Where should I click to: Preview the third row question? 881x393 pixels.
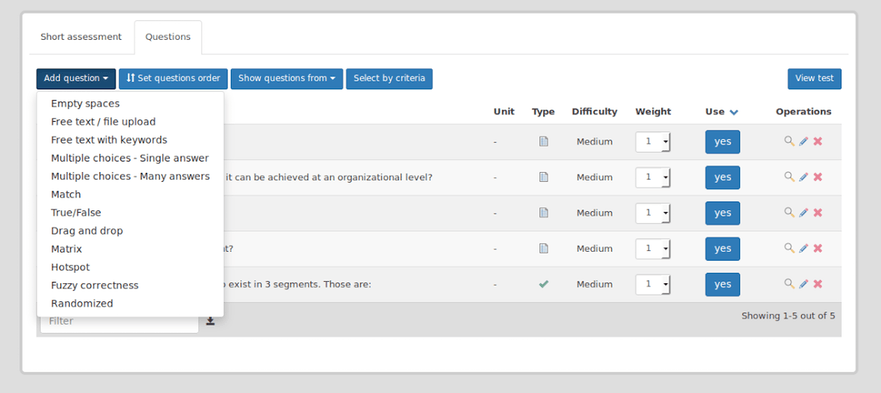click(789, 213)
